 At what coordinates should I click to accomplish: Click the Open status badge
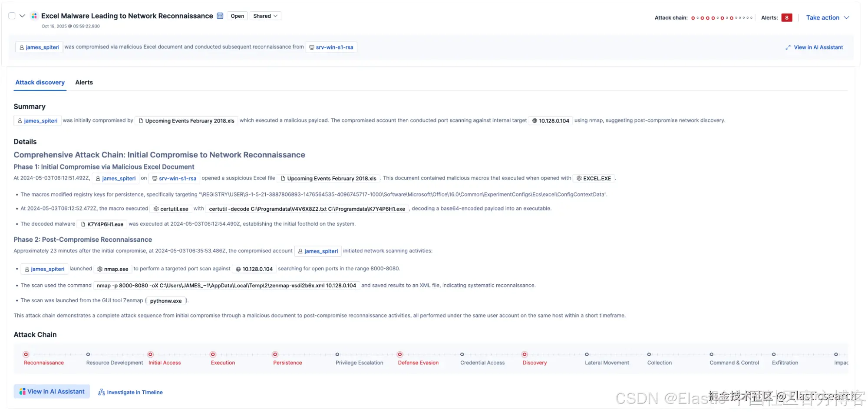(237, 16)
